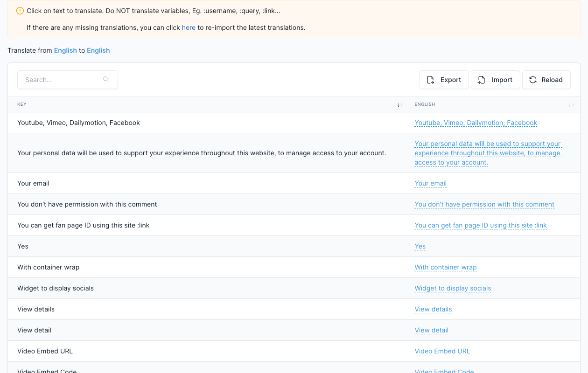Click the Reload refresh arrows icon
588x373 pixels.
pyautogui.click(x=533, y=80)
